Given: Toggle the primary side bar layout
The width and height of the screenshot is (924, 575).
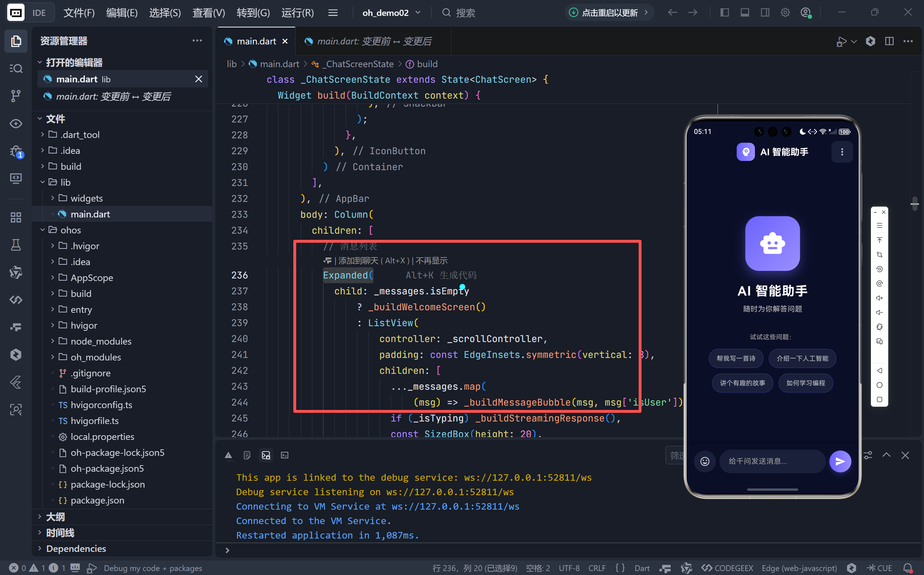Looking at the screenshot, I should (x=724, y=13).
